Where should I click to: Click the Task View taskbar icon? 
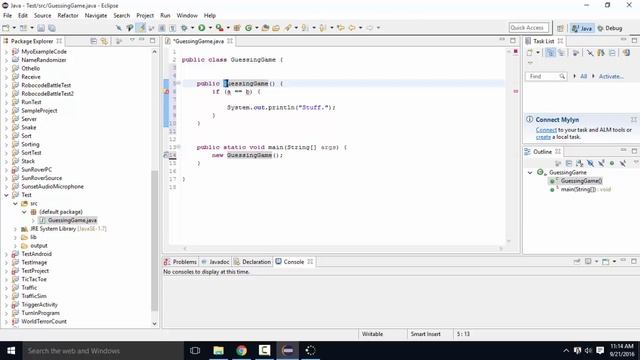click(x=195, y=351)
